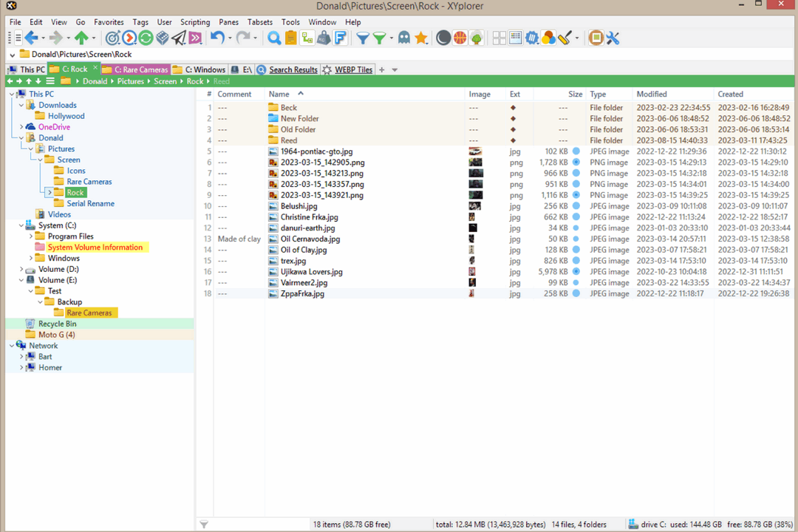Open Find Files with the magnifier icon
The height and width of the screenshot is (532, 798).
coord(273,38)
